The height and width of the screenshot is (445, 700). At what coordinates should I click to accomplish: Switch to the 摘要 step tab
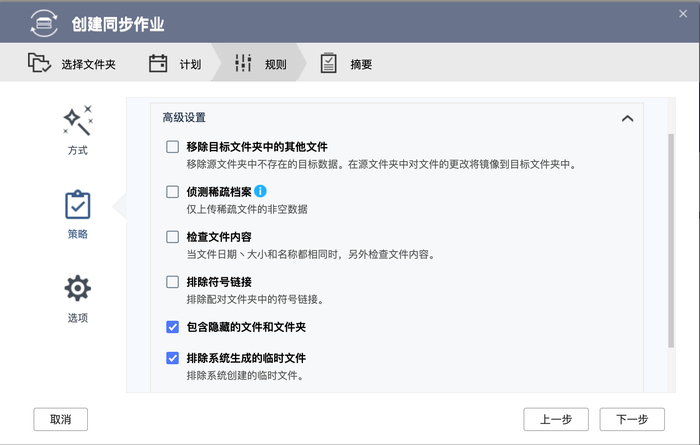click(361, 65)
